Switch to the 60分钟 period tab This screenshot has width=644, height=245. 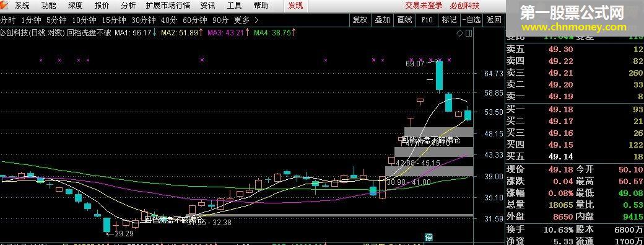point(195,20)
